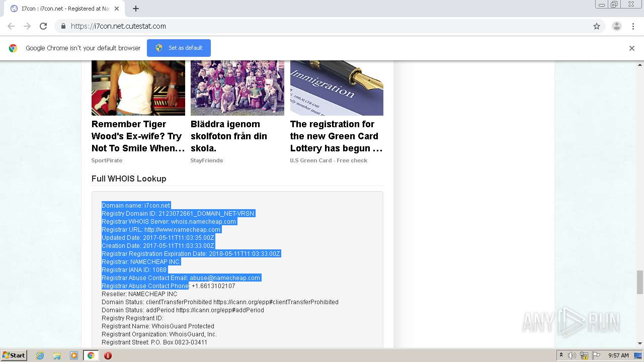Click the network tray icon
The height and width of the screenshot is (362, 644).
pyautogui.click(x=584, y=355)
